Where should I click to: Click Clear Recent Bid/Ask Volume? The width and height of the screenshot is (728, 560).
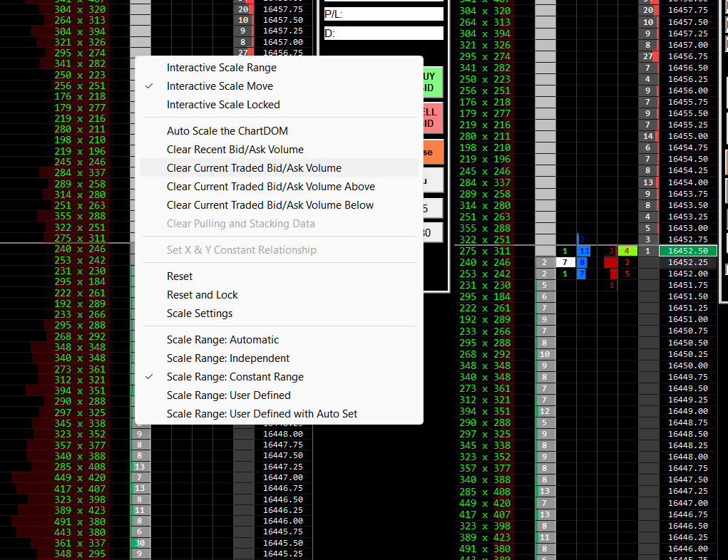[x=235, y=150]
